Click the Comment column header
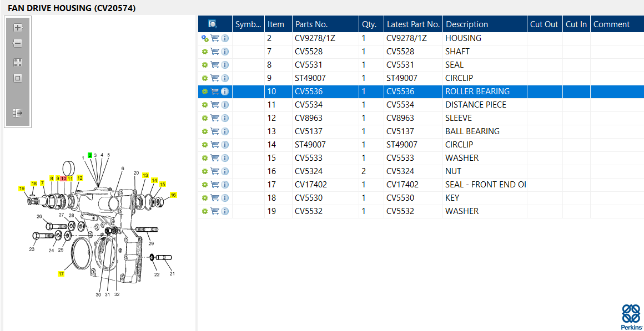Viewport: 644px width, 331px height. tap(617, 24)
